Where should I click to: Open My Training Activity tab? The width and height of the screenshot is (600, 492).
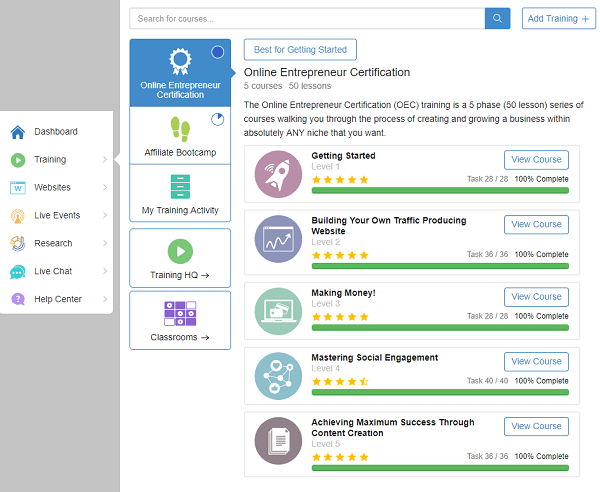(x=180, y=193)
